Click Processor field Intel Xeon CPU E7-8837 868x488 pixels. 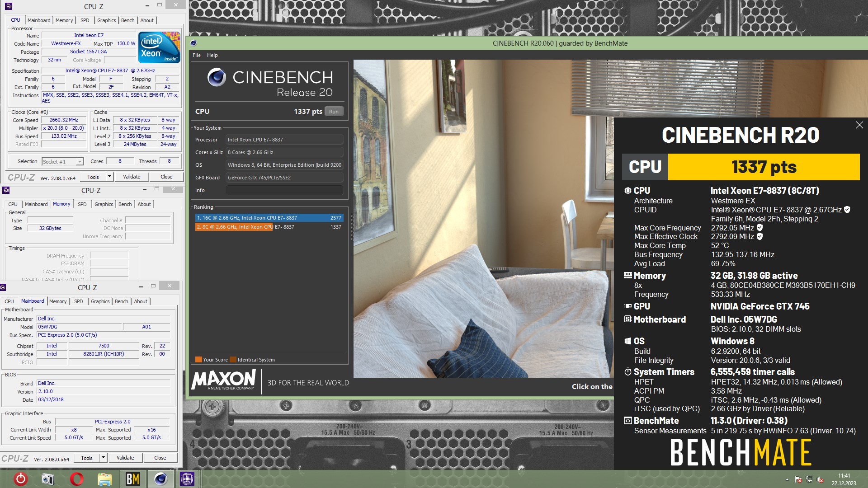(284, 140)
